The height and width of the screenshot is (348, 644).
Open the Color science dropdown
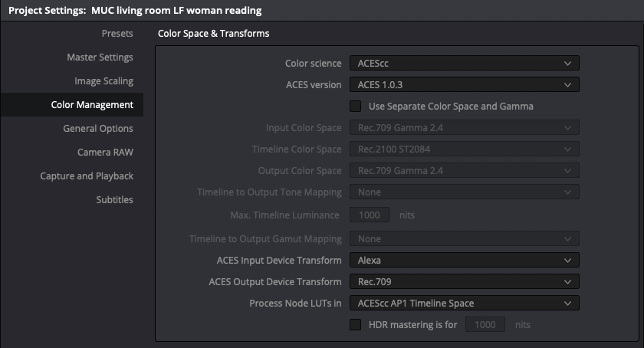point(464,64)
